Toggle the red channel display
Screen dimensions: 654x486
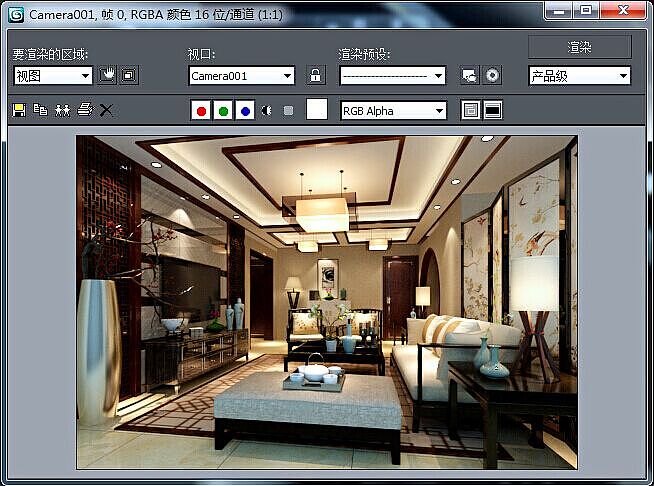pyautogui.click(x=201, y=111)
